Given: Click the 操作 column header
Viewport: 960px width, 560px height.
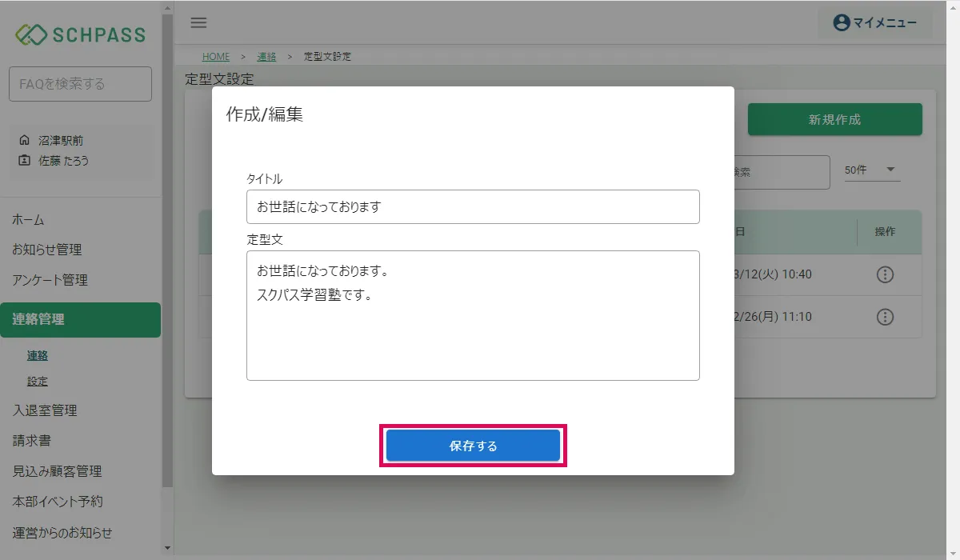Looking at the screenshot, I should 885,232.
